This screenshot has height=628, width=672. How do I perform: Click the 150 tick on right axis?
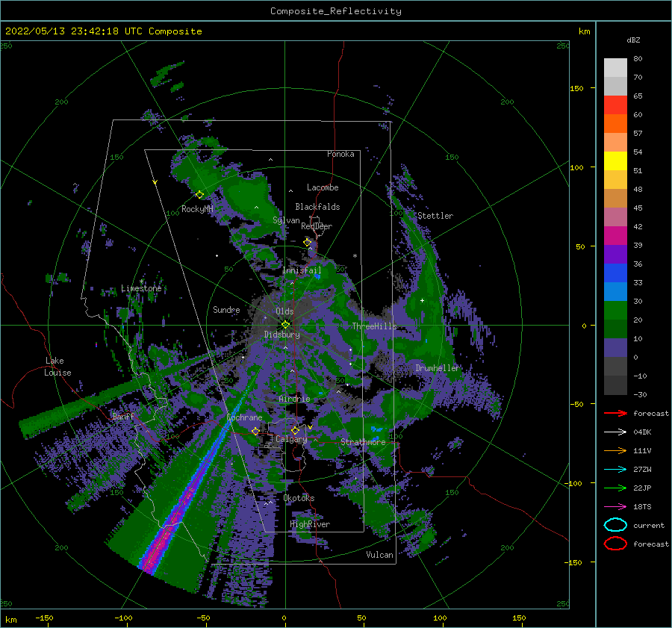[x=577, y=88]
